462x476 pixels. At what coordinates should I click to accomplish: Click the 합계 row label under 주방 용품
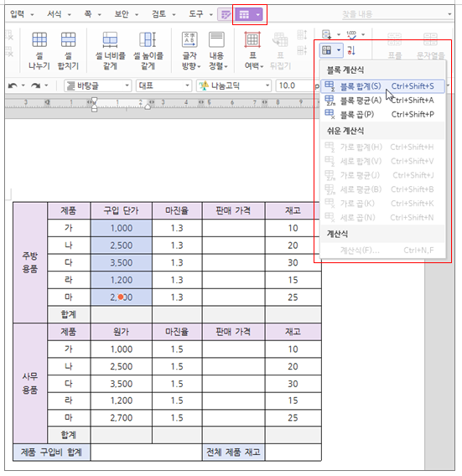point(69,314)
